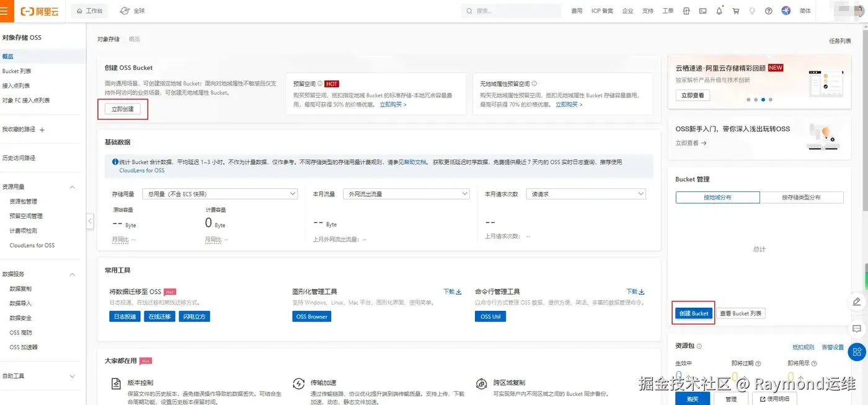The width and height of the screenshot is (868, 405).
Task: Click info icon beside 预留空间 title
Action: click(x=320, y=84)
